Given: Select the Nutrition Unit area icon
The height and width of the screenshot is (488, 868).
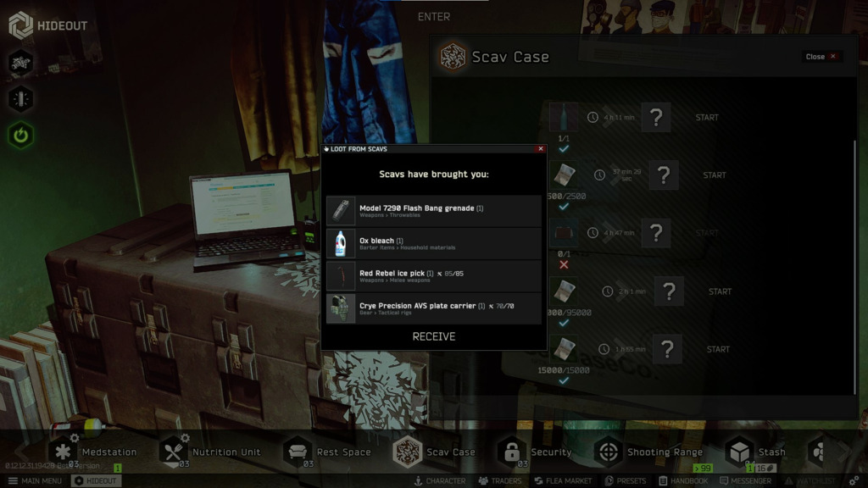Looking at the screenshot, I should 174,452.
